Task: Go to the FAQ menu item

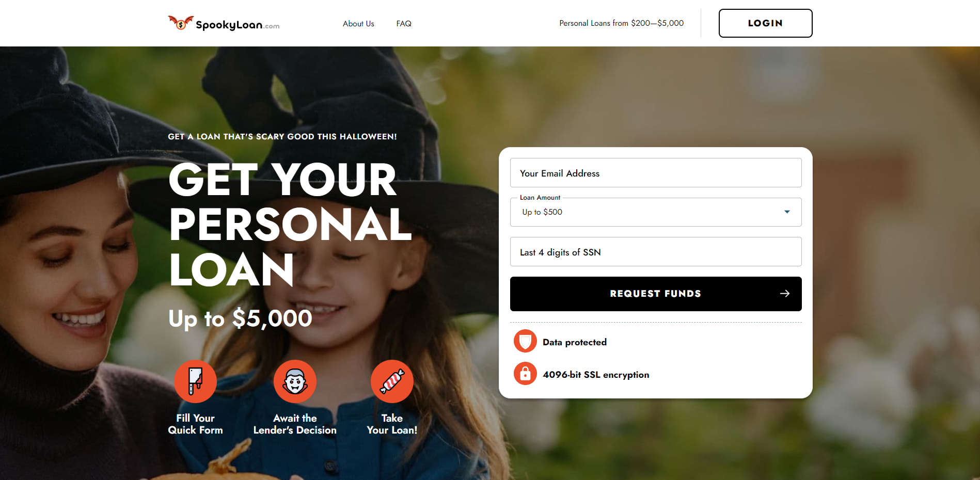Action: [404, 24]
